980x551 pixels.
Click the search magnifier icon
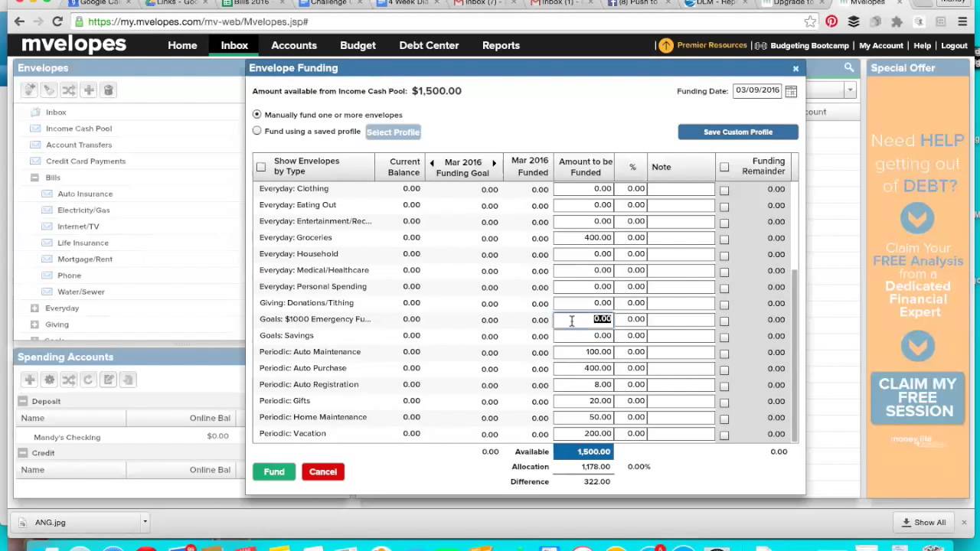[x=849, y=68]
